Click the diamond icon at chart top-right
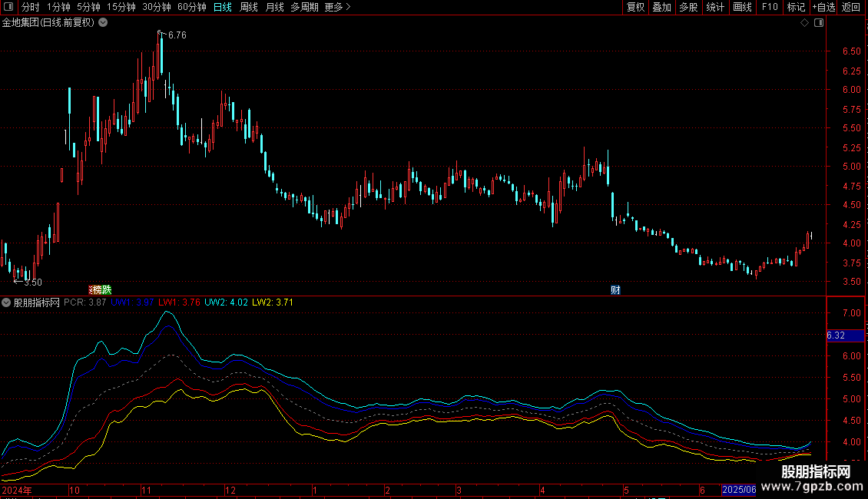Image resolution: width=868 pixels, height=499 pixels. click(x=804, y=23)
